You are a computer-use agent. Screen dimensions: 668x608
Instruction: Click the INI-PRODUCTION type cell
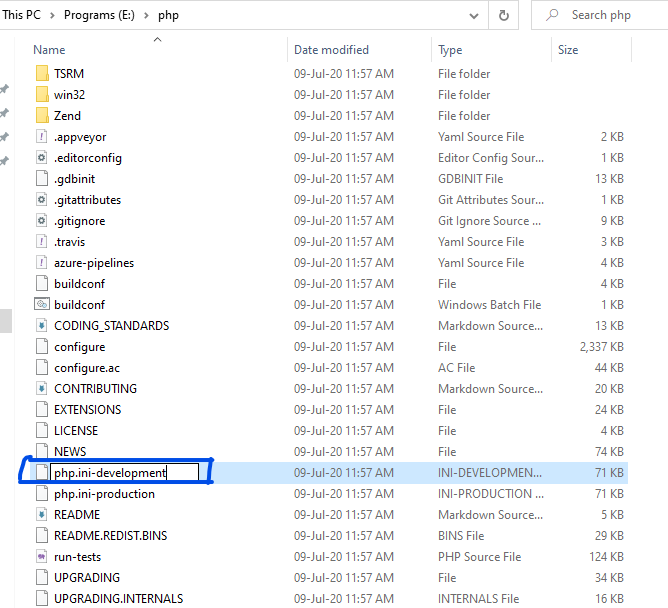point(491,493)
